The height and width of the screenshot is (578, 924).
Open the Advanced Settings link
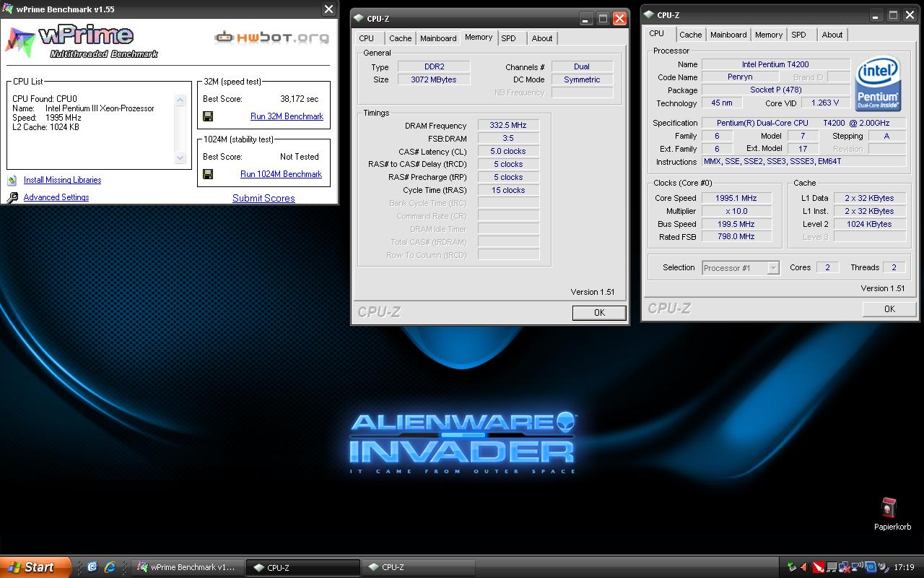56,197
